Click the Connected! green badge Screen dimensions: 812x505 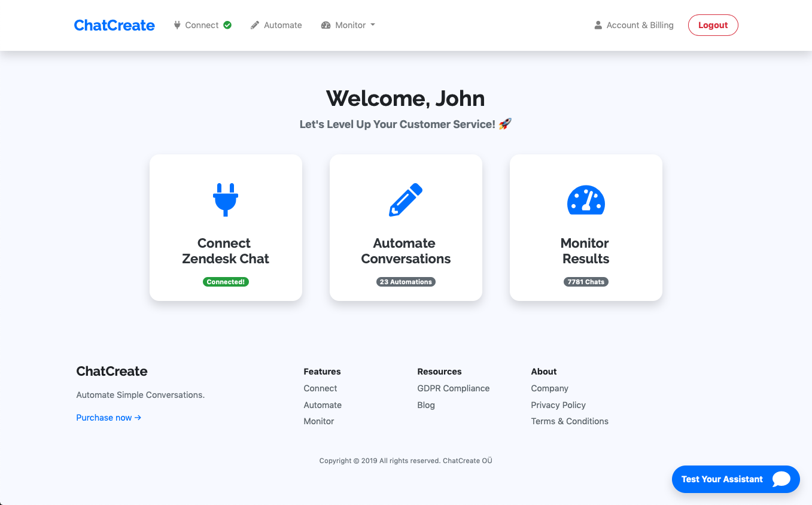tap(226, 282)
